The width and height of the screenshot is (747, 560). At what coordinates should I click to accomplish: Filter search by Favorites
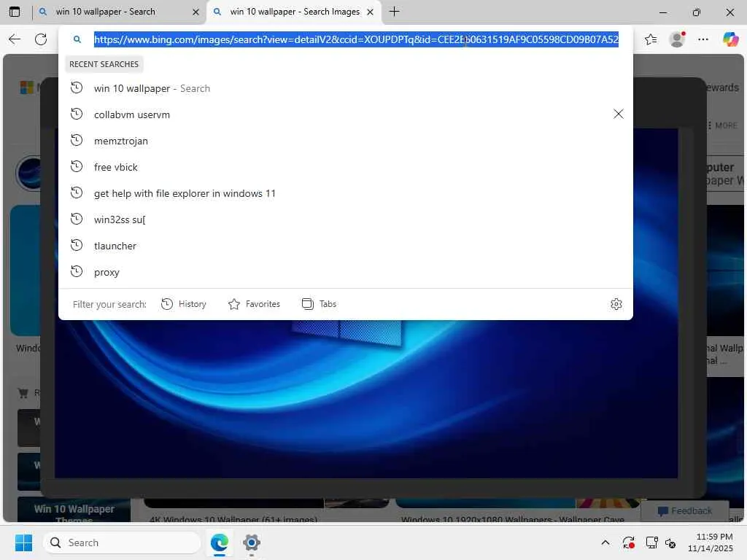coord(254,304)
